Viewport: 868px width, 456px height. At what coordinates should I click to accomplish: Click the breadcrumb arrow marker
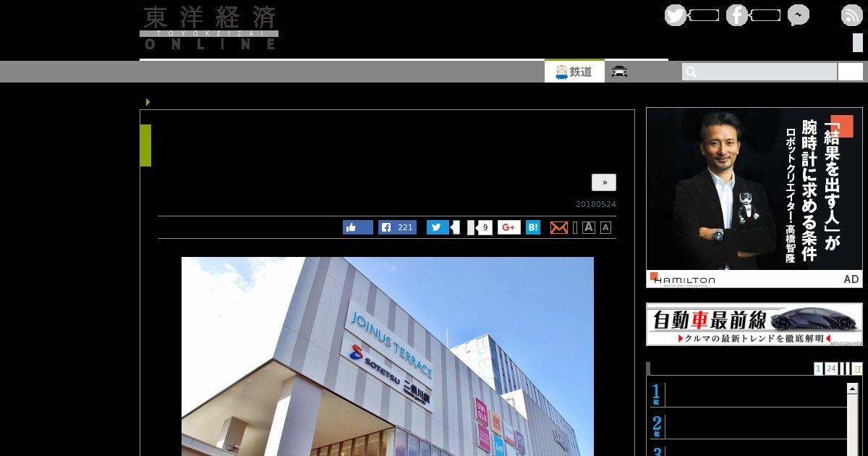148,102
